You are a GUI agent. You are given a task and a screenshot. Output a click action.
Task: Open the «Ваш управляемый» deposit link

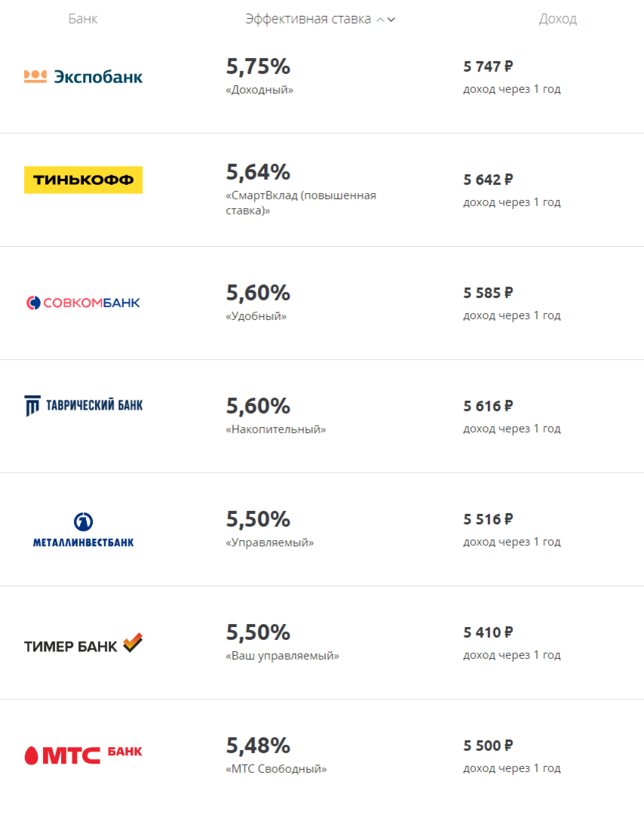pyautogui.click(x=282, y=656)
